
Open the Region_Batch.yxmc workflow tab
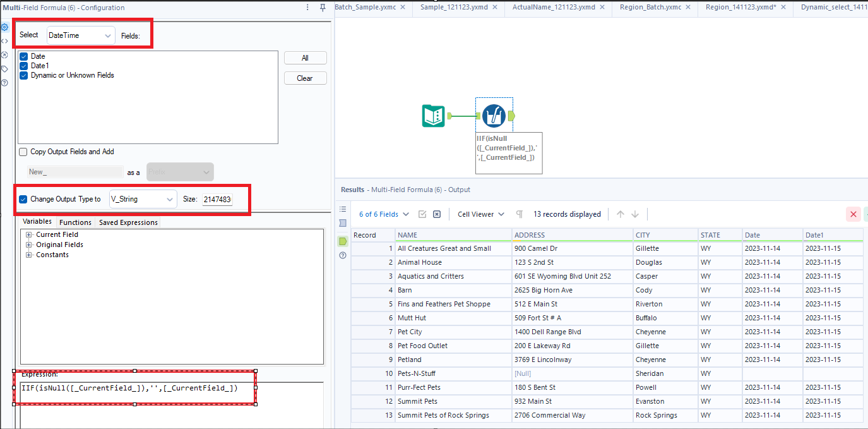coord(650,8)
